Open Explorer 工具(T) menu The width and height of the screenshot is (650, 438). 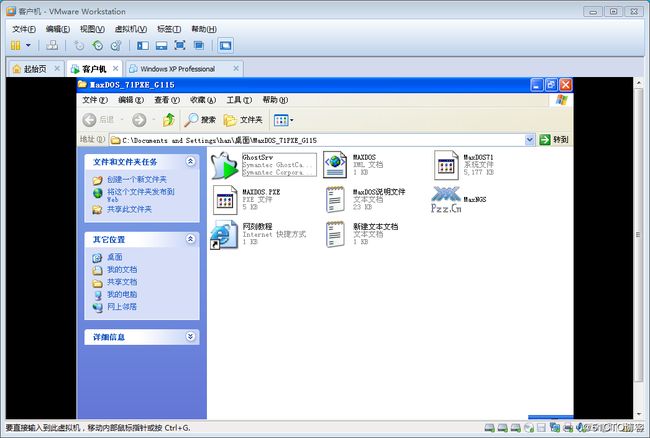(x=239, y=100)
